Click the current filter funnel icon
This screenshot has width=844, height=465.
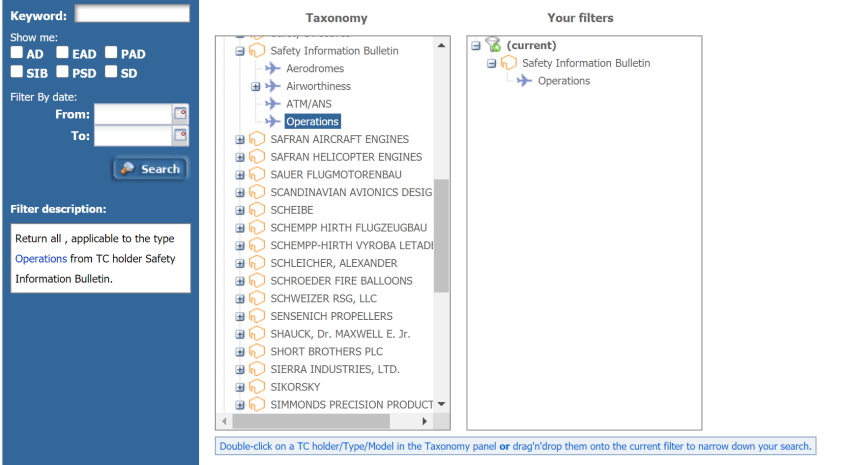coord(493,45)
